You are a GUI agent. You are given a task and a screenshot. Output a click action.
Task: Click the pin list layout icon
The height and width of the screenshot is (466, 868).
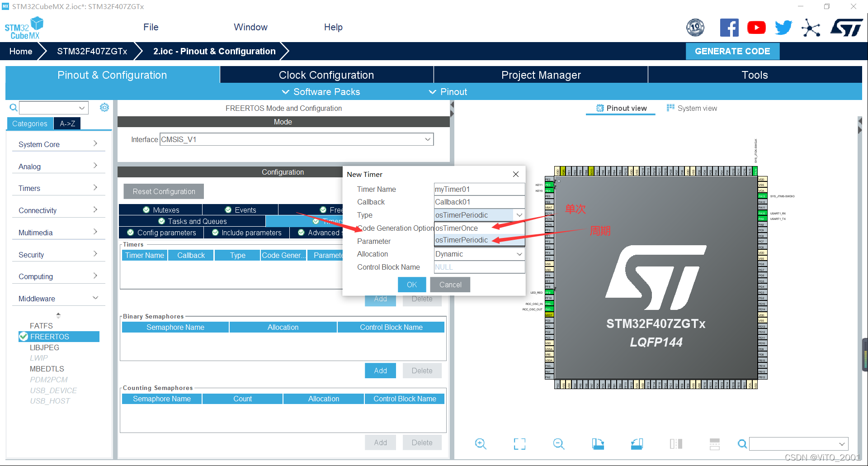(x=715, y=444)
